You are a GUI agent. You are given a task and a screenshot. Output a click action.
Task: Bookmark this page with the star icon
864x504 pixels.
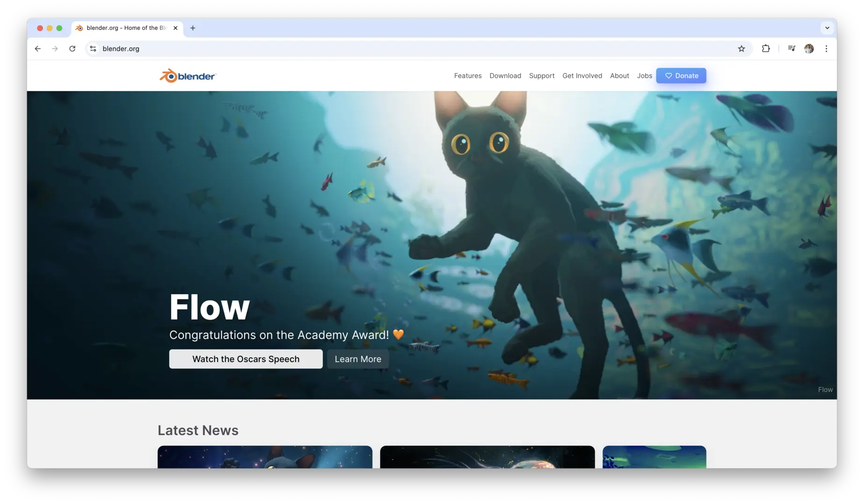741,49
